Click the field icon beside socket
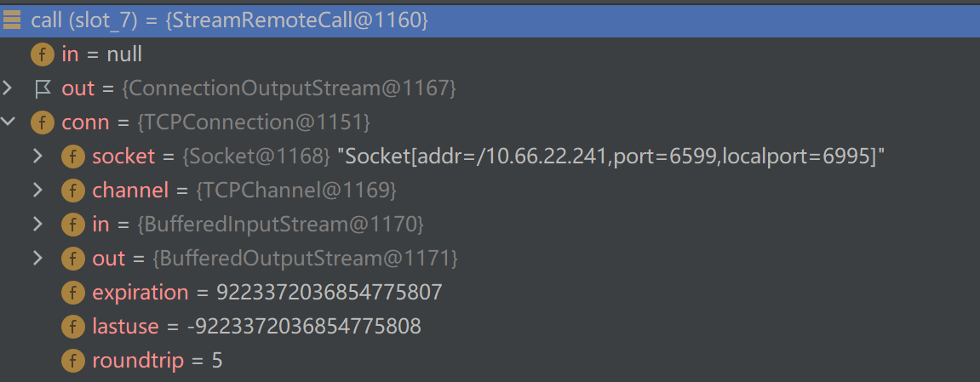980x382 pixels. 72,157
